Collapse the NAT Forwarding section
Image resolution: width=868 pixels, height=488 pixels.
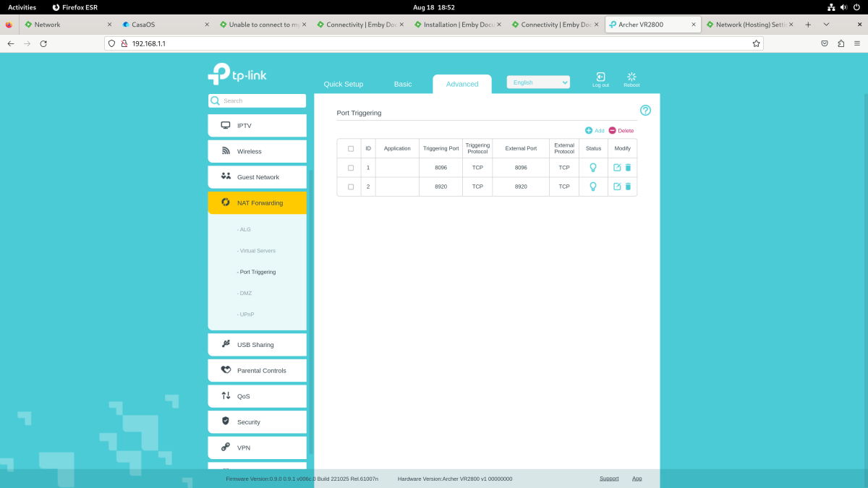click(257, 202)
